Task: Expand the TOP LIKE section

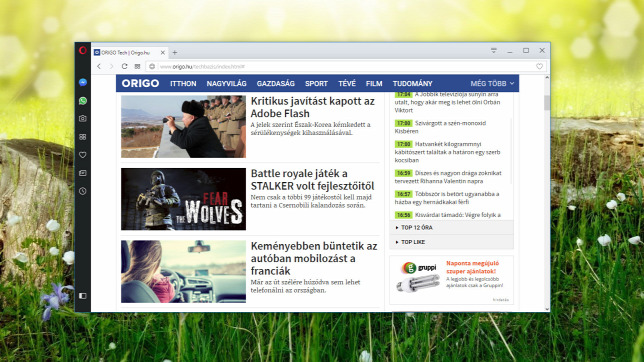Action: click(x=451, y=242)
